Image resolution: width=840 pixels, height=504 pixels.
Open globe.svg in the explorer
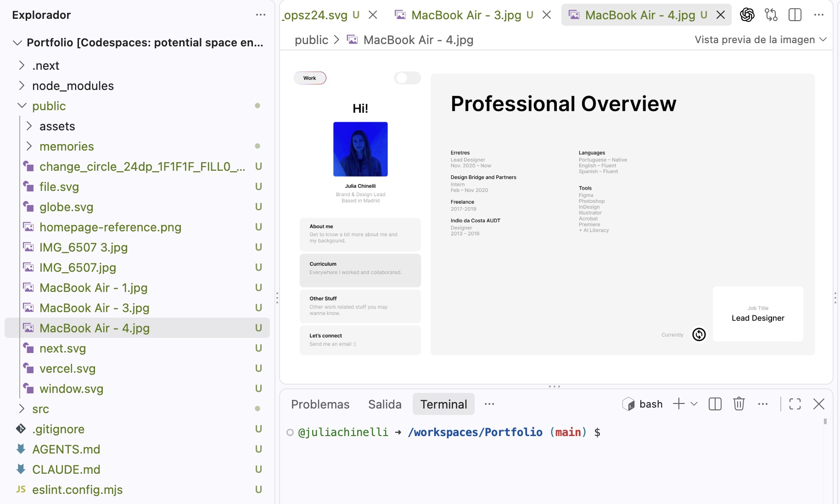[138, 207]
